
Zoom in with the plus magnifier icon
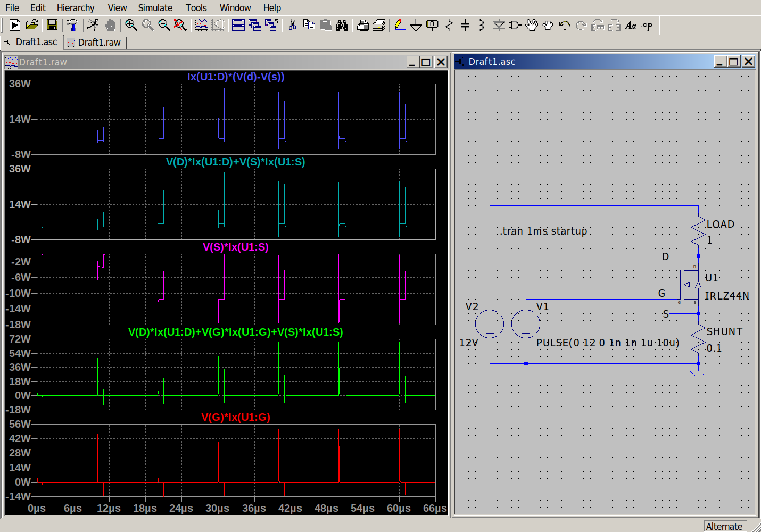coord(131,25)
